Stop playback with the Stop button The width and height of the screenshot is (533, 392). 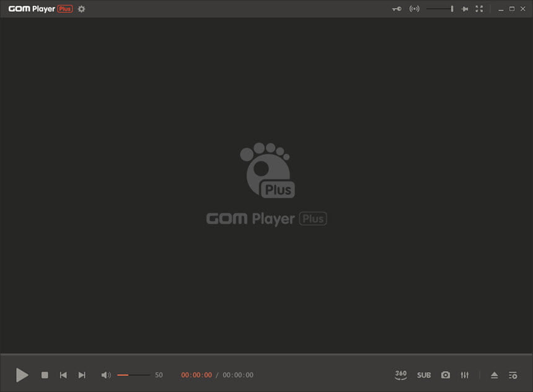44,375
